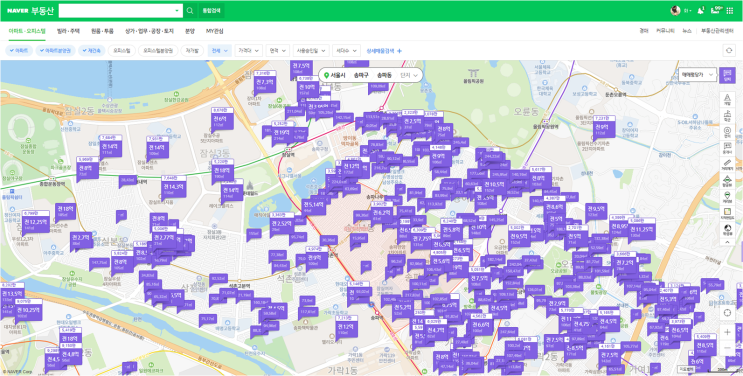Select the 항공뷰 map tool
The height and width of the screenshot is (376, 743).
coord(727,182)
